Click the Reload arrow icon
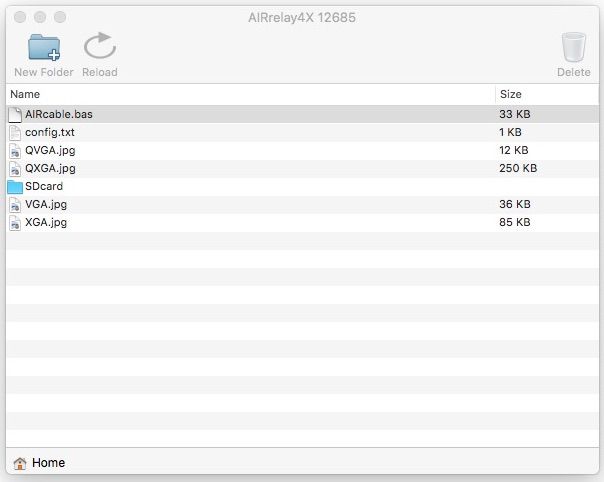The height and width of the screenshot is (482, 604). pyautogui.click(x=100, y=46)
